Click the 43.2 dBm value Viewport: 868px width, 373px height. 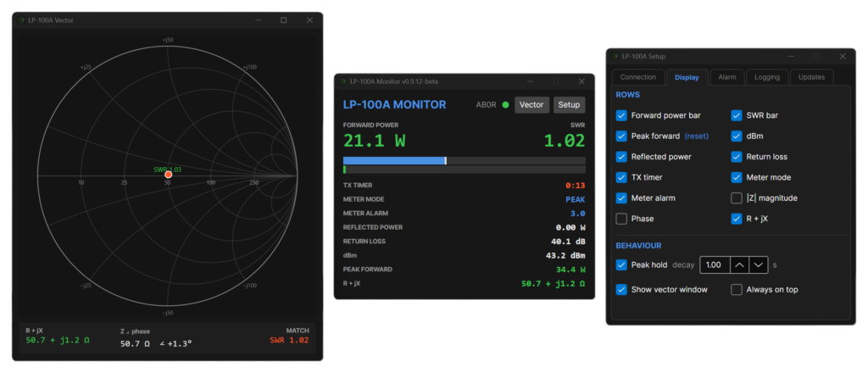(x=567, y=255)
